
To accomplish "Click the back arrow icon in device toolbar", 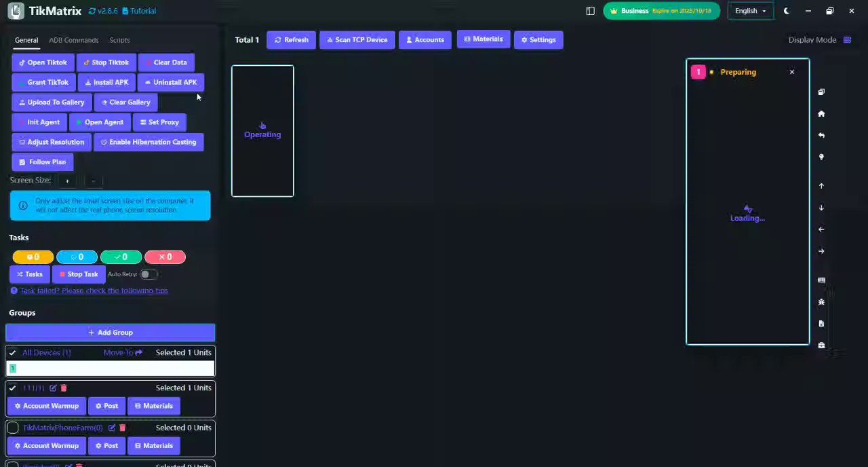I will [821, 135].
